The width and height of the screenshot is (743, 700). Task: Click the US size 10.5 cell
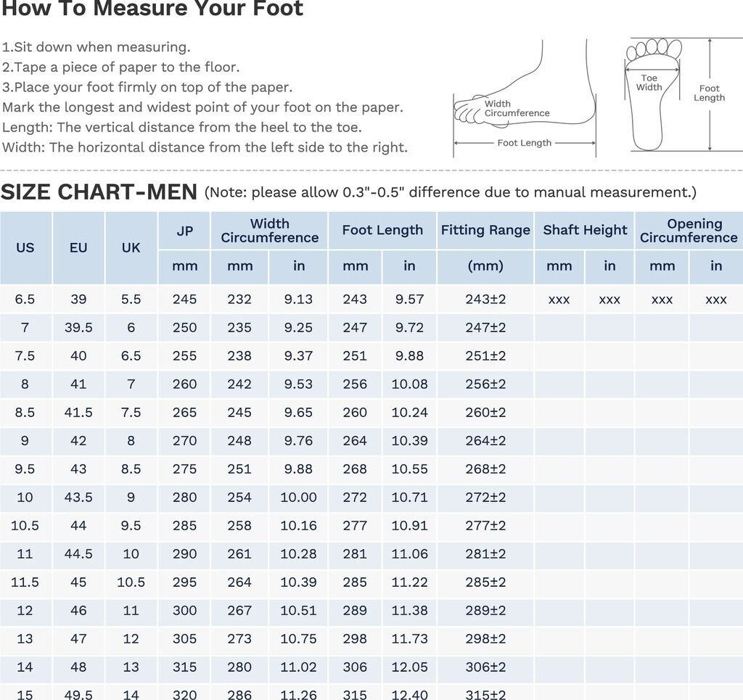25,526
